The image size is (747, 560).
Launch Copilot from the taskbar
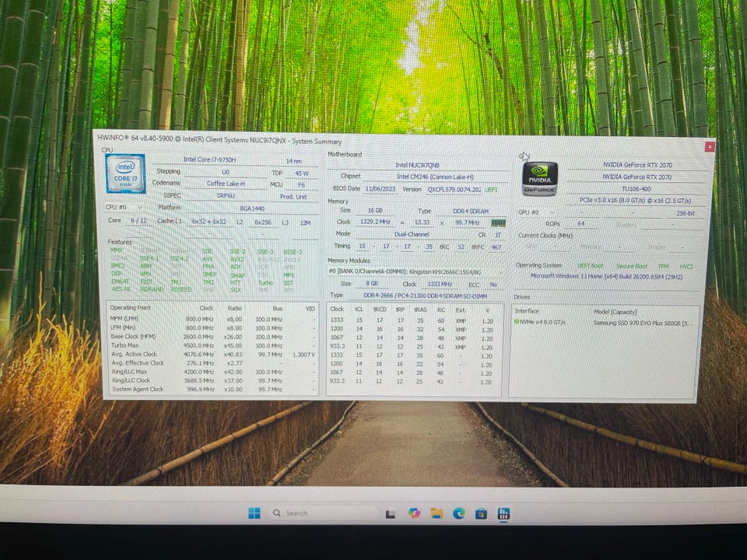414,513
